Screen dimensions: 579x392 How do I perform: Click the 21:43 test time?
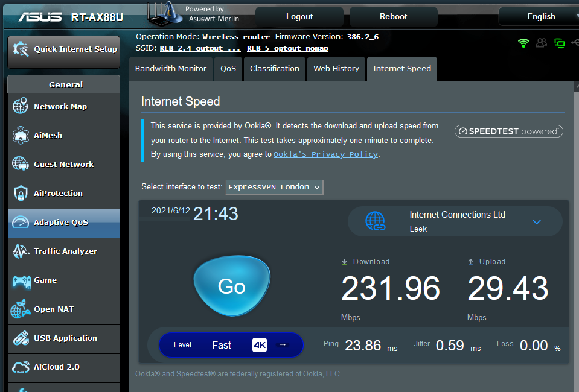click(216, 213)
